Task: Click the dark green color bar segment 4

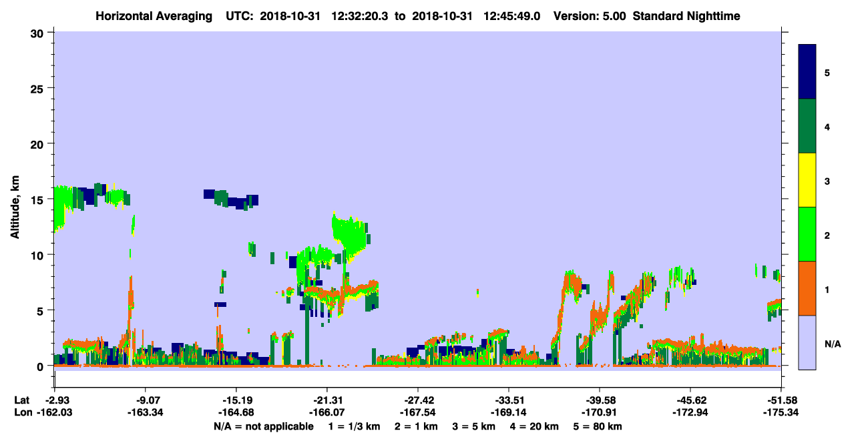Action: pyautogui.click(x=807, y=126)
